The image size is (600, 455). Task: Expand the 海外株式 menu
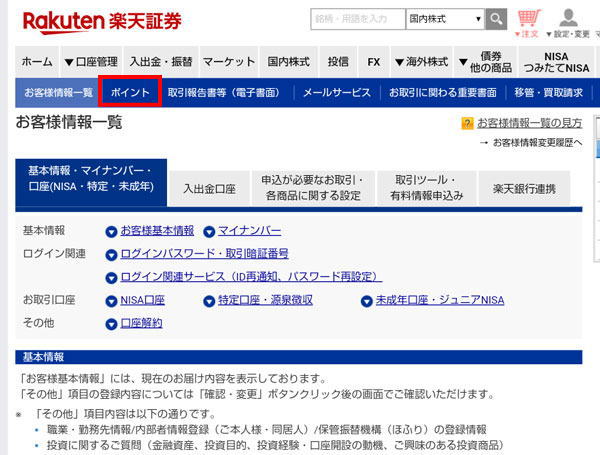click(420, 61)
